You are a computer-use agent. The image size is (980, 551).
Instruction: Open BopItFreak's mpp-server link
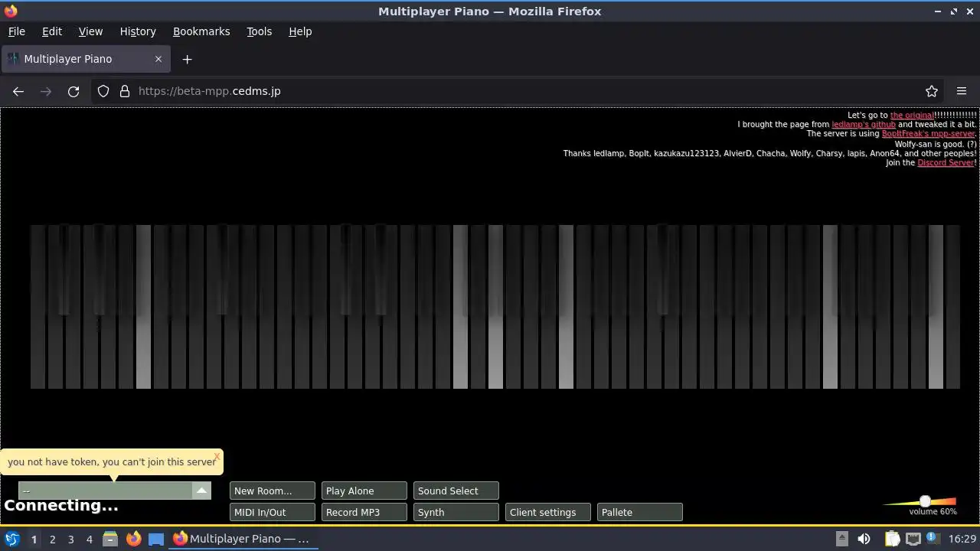[x=928, y=133]
